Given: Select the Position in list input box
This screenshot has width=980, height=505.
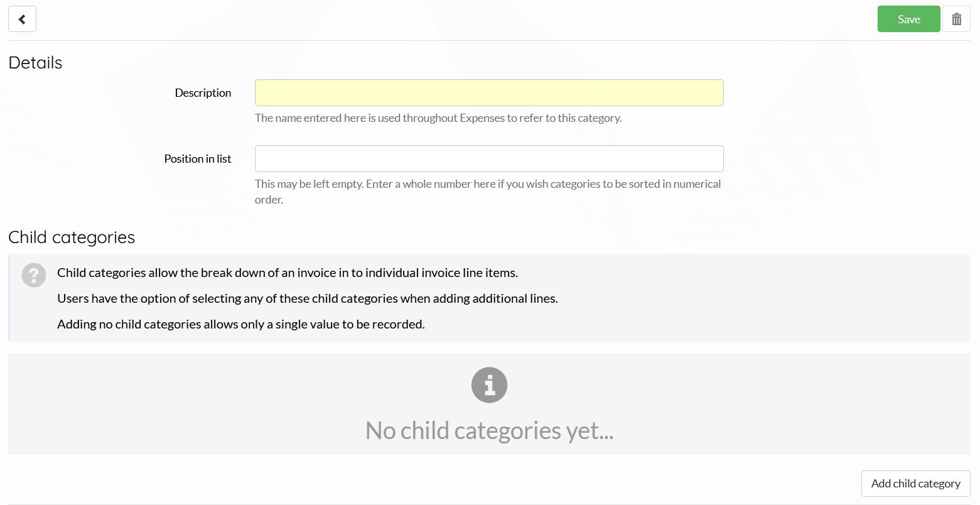Looking at the screenshot, I should pyautogui.click(x=489, y=158).
